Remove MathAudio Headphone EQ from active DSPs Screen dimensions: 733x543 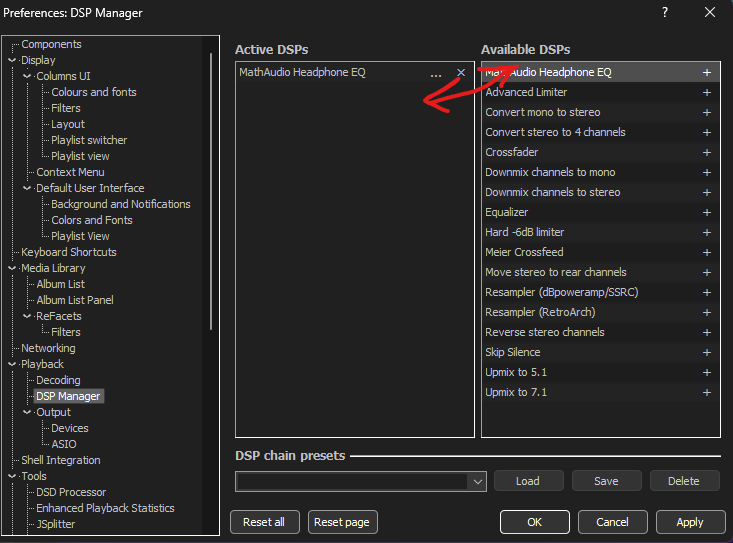pyautogui.click(x=461, y=73)
